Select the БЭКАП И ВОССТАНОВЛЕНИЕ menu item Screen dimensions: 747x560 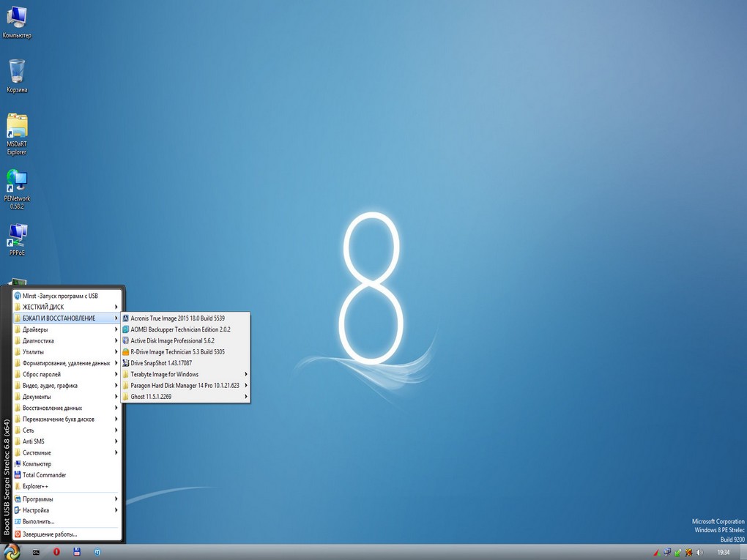click(67, 318)
